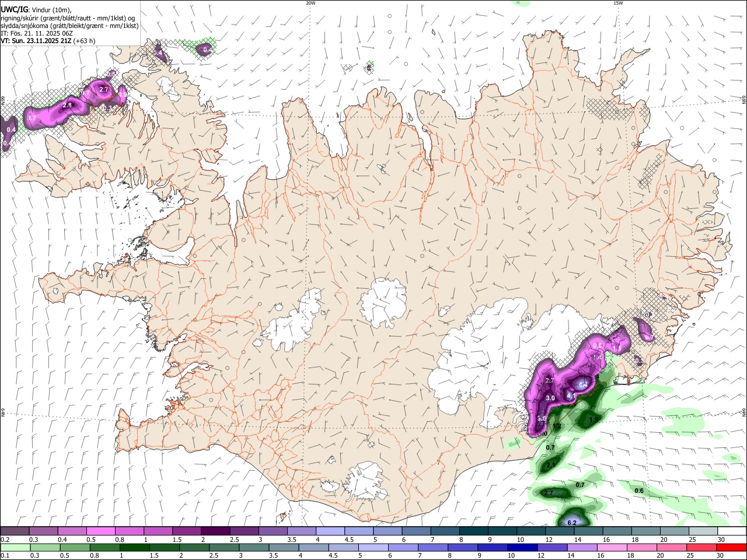Click the 4.1 snowfall value
Screen dimensions: 747x560
[571, 396]
